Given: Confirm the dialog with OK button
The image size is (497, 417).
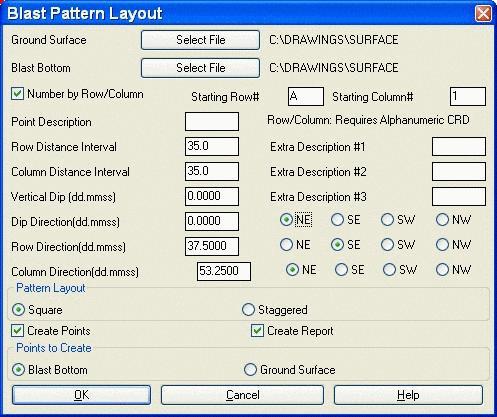Looking at the screenshot, I should coord(81,395).
